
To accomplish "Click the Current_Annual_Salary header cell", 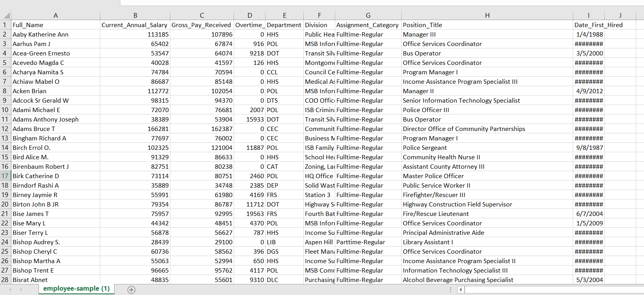I will coord(135,25).
